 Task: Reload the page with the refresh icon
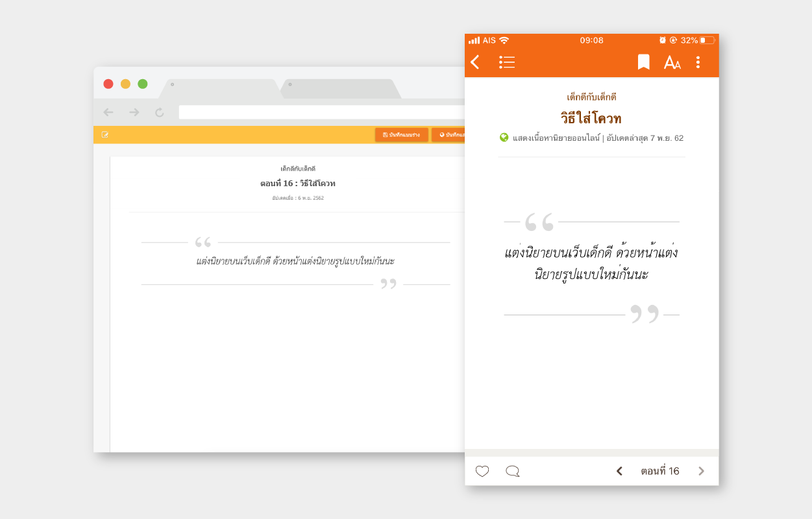tap(160, 112)
